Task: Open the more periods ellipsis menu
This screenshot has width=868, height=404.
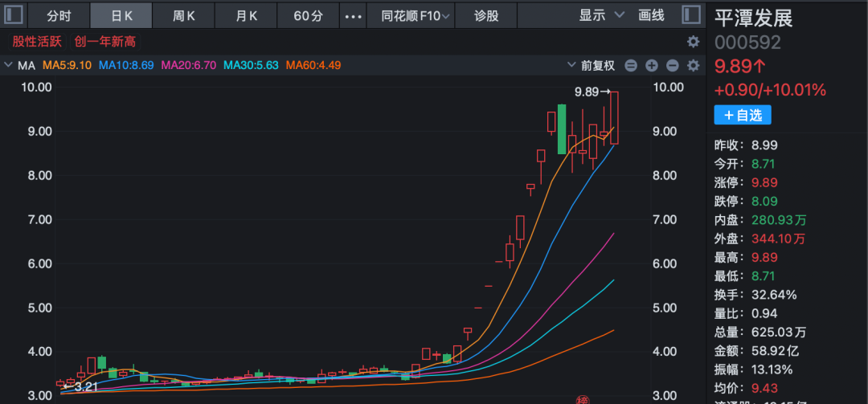Action: point(353,16)
